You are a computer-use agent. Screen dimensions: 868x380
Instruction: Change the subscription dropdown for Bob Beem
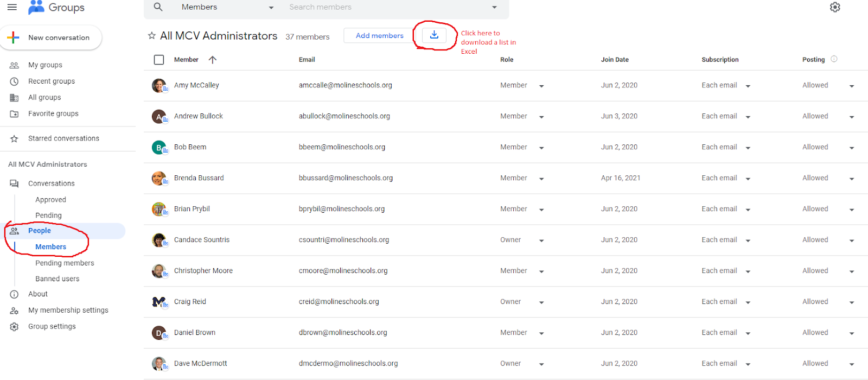pyautogui.click(x=748, y=148)
